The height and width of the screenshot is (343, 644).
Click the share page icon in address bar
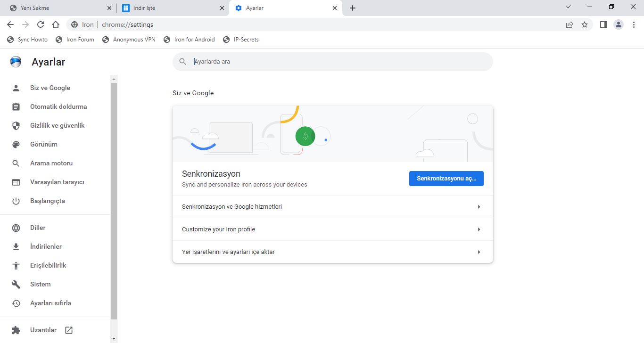pos(570,24)
